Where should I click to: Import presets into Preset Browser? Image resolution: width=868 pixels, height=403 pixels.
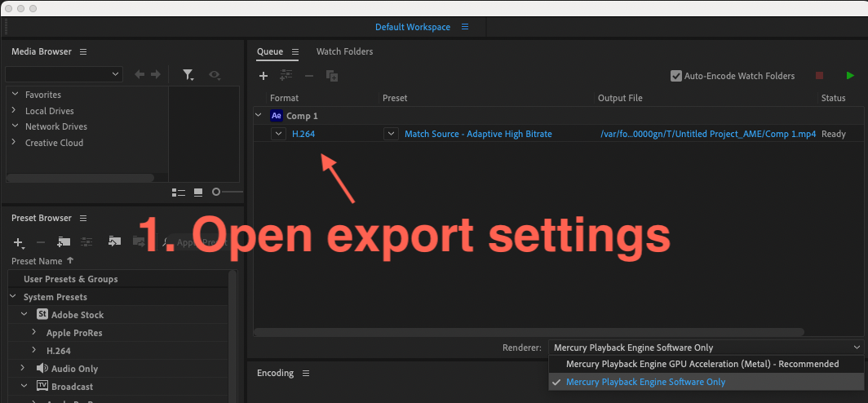pos(114,241)
